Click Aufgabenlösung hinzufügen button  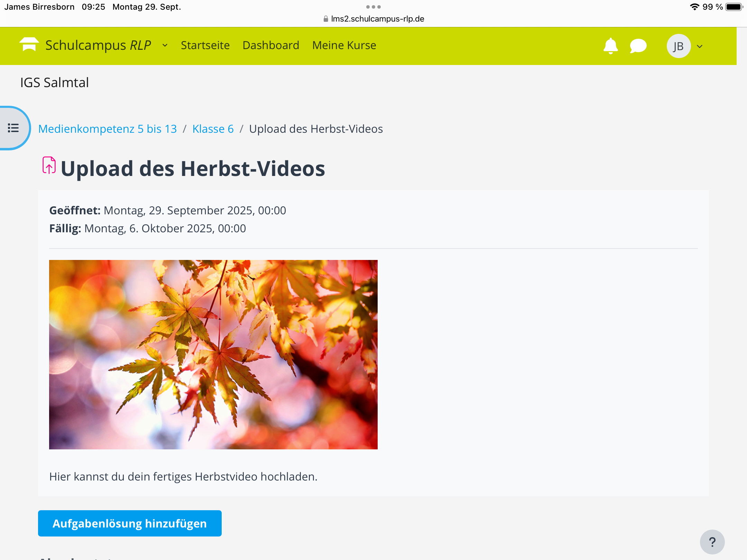pos(130,523)
